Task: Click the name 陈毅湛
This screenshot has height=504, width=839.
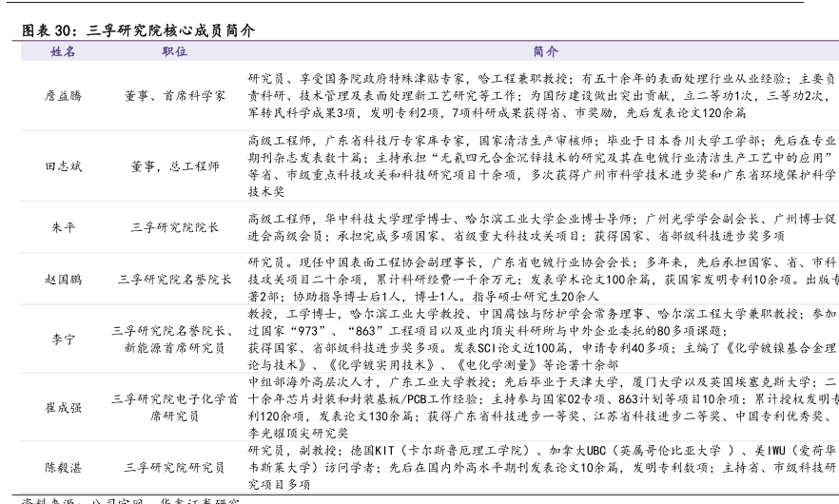Action: pyautogui.click(x=64, y=468)
